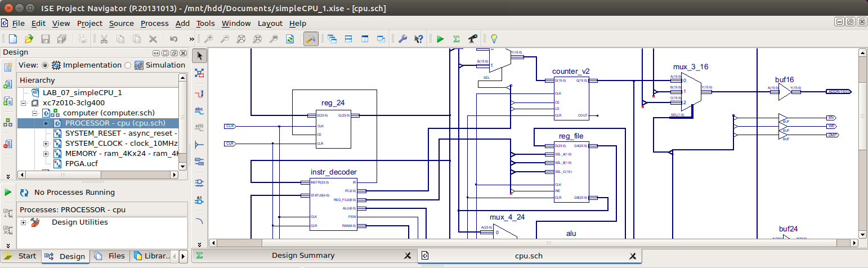Open the Project menu
Image resolution: width=868 pixels, height=268 pixels.
[90, 23]
